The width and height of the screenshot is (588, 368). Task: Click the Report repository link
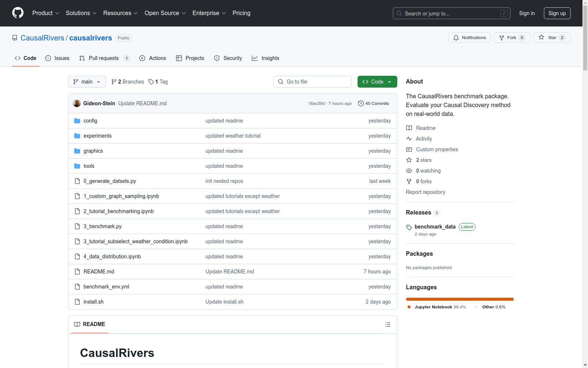tap(426, 192)
